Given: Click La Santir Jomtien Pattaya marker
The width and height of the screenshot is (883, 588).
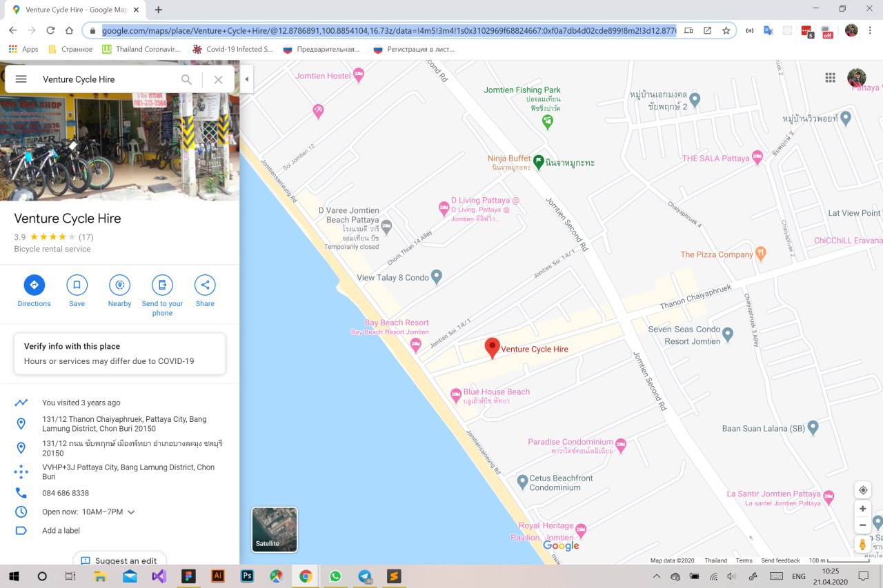Looking at the screenshot, I should [829, 497].
